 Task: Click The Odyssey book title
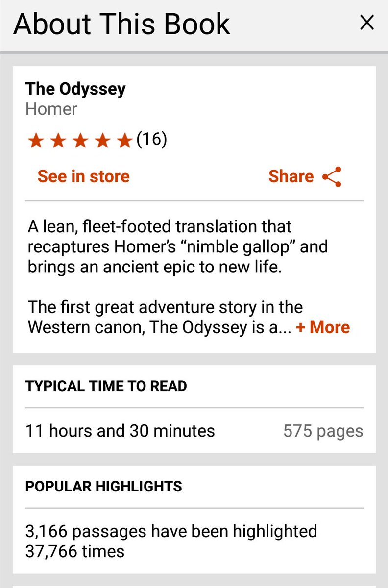(x=75, y=89)
